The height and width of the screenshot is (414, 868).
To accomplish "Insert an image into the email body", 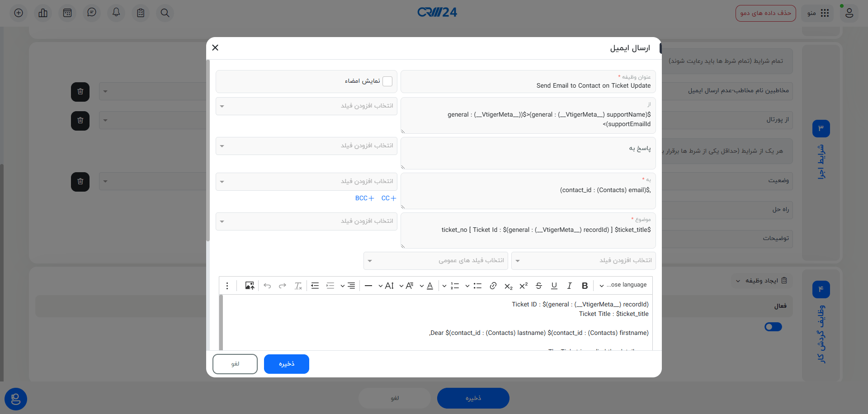I will pyautogui.click(x=249, y=285).
